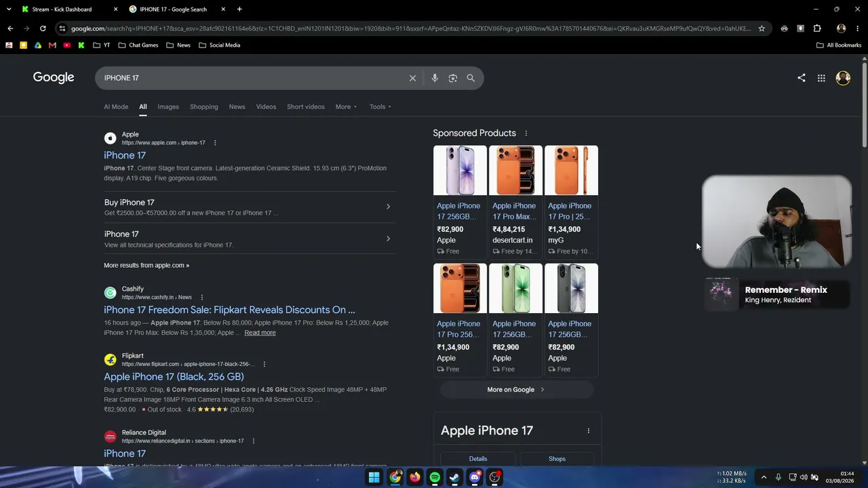Switch to Videos results tab

pyautogui.click(x=266, y=106)
